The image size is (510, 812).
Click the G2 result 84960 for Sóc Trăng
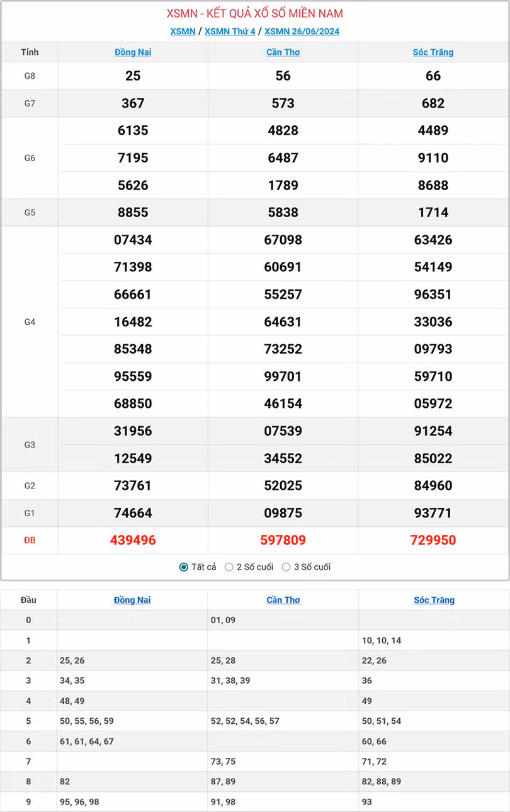(x=433, y=485)
